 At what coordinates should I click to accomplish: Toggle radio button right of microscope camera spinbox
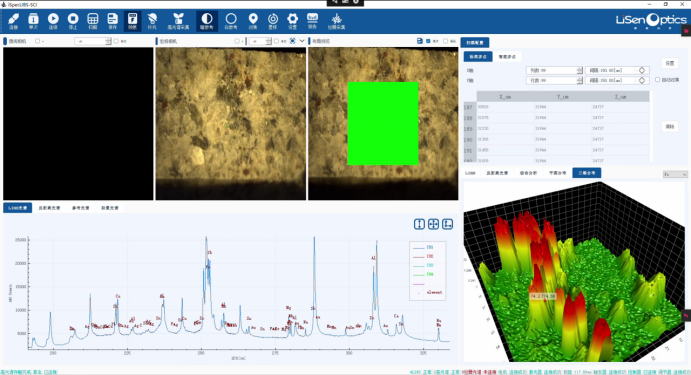116,41
